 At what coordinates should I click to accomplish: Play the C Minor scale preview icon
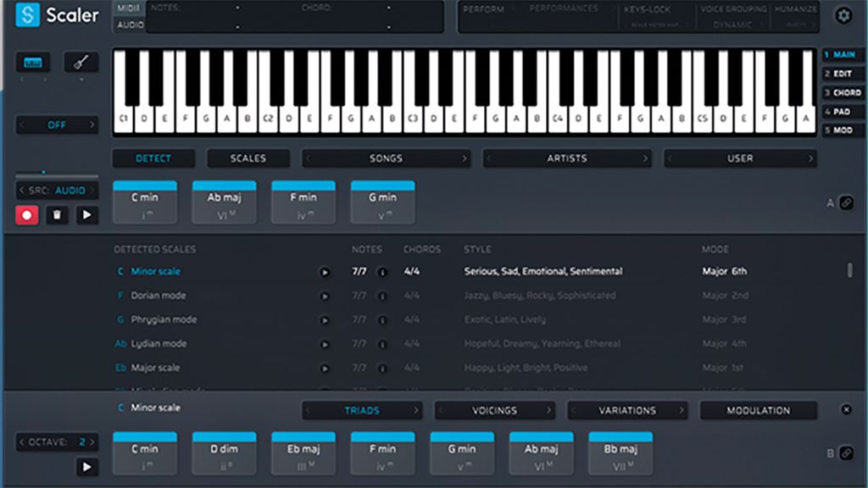click(325, 272)
